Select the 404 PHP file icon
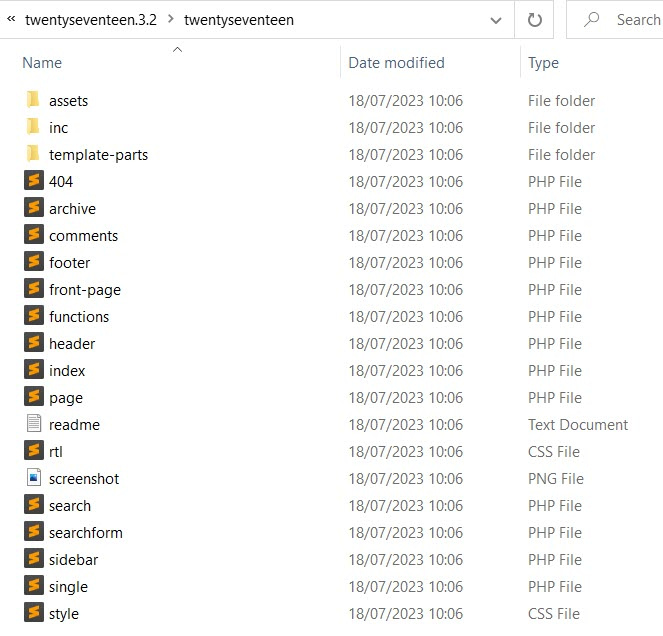Viewport: 663px width, 636px height. 34,181
